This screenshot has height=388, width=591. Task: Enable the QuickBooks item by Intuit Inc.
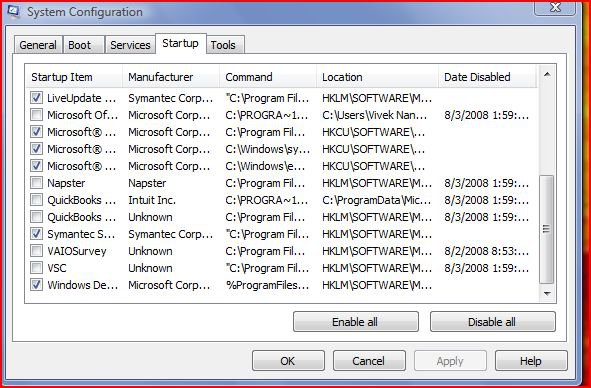pos(36,200)
